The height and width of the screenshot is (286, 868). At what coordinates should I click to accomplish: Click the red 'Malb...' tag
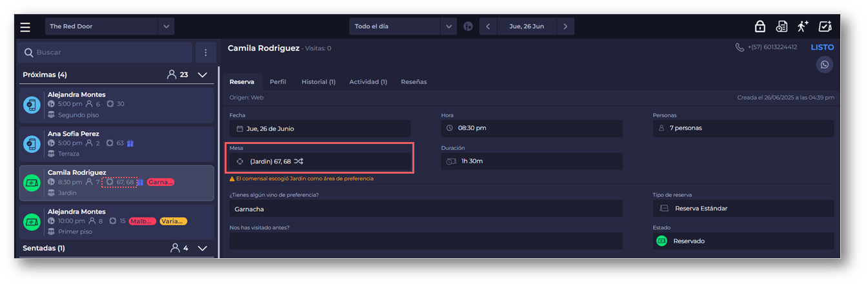pyautogui.click(x=142, y=221)
